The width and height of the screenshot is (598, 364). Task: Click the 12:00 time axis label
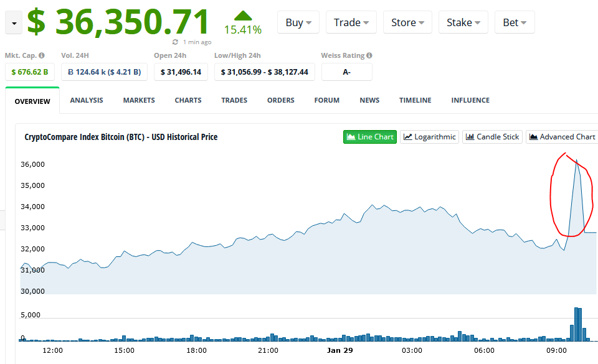pos(52,350)
